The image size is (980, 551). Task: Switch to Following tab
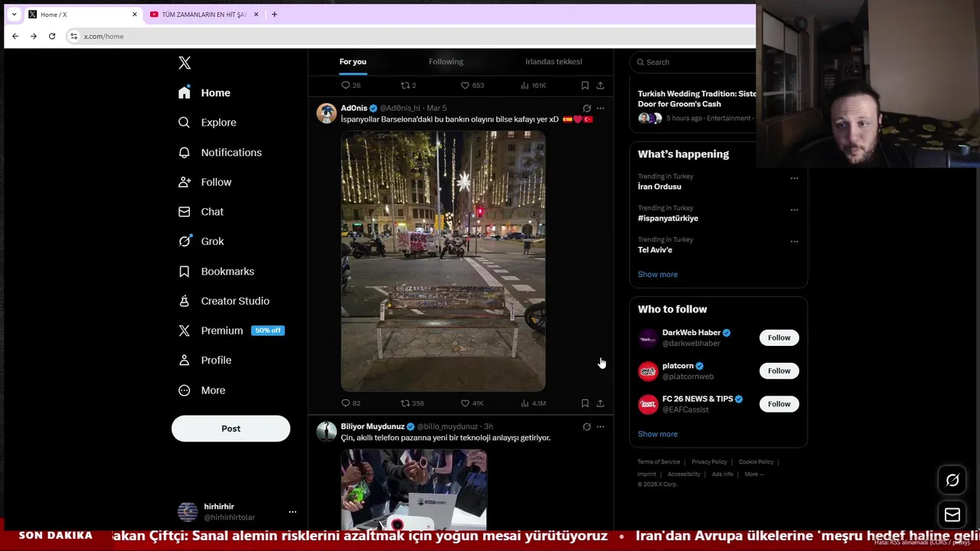(x=446, y=62)
